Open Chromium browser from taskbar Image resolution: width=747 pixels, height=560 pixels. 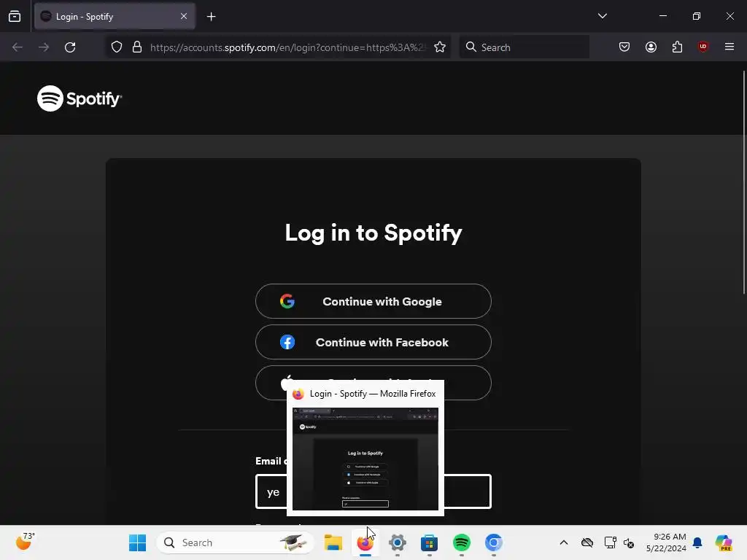pos(494,542)
